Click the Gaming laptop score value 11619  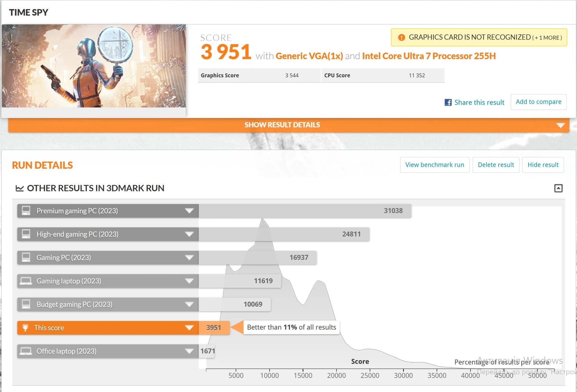(x=263, y=281)
